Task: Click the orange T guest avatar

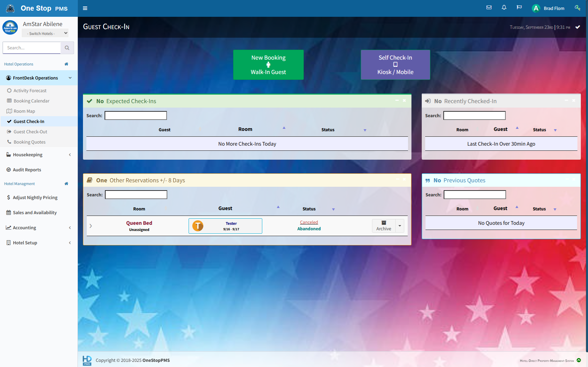Action: point(198,226)
